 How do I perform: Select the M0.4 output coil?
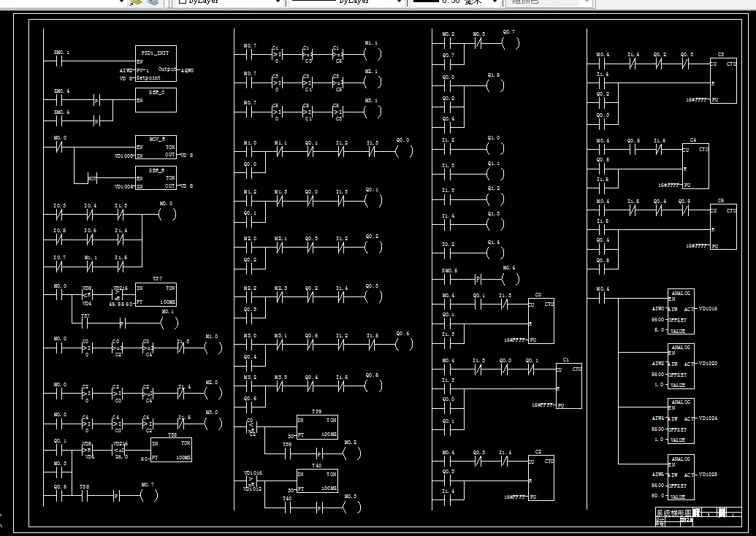511,279
